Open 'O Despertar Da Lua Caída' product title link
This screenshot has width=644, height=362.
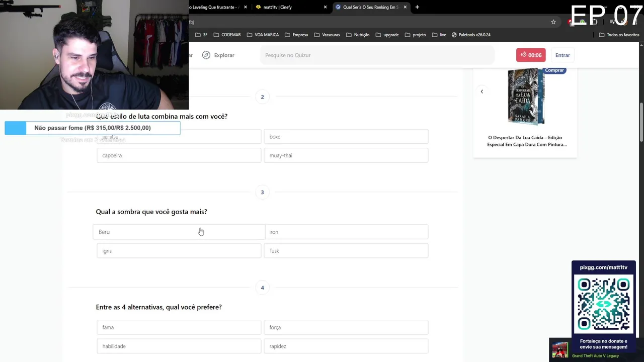[527, 141]
